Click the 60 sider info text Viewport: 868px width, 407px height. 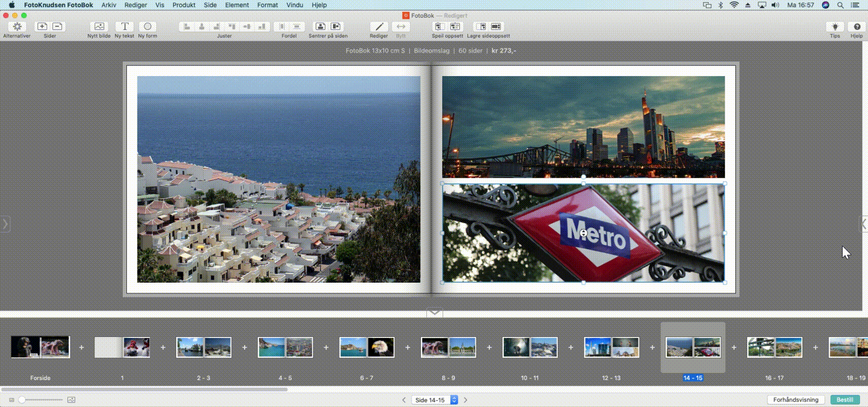coord(471,51)
